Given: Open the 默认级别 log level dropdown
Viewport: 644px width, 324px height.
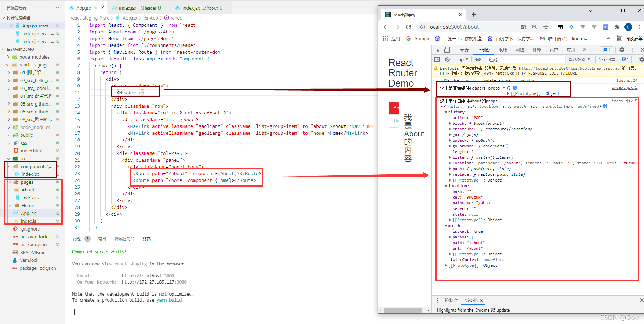Looking at the screenshot, I should pyautogui.click(x=579, y=59).
